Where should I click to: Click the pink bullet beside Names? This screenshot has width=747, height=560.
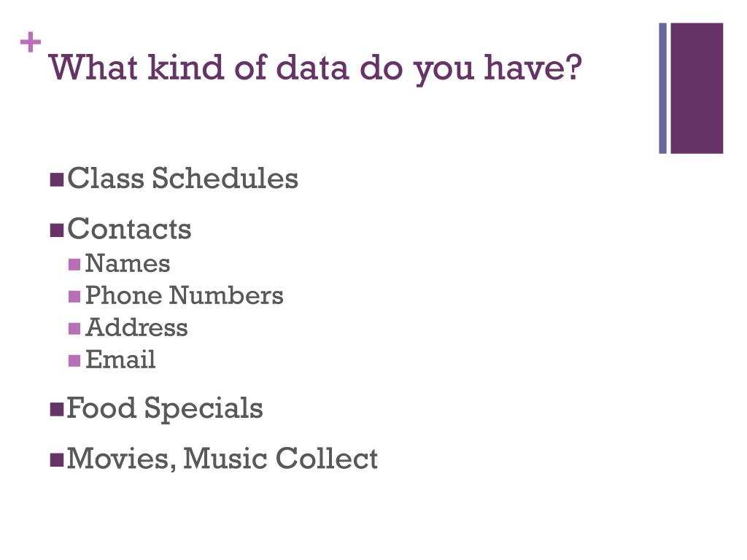tap(74, 264)
